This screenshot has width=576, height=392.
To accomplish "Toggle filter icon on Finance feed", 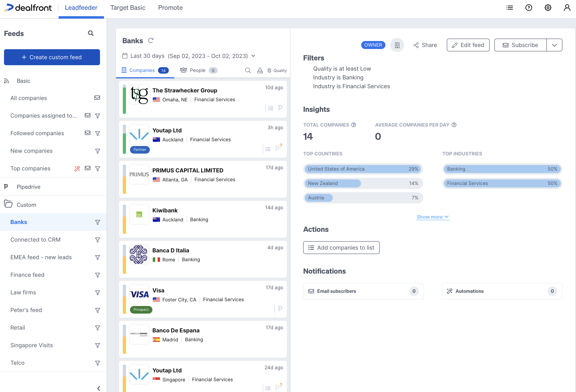I will click(x=98, y=275).
